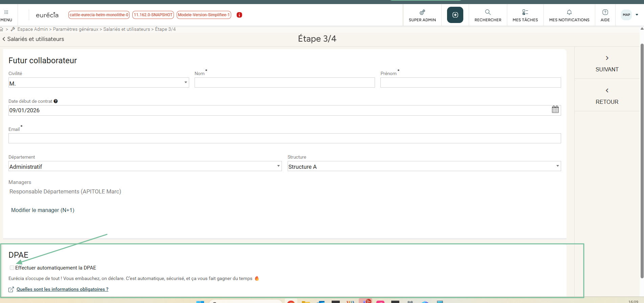Open Quelles sont les informations obligatoires link
This screenshot has width=644, height=303.
point(62,289)
